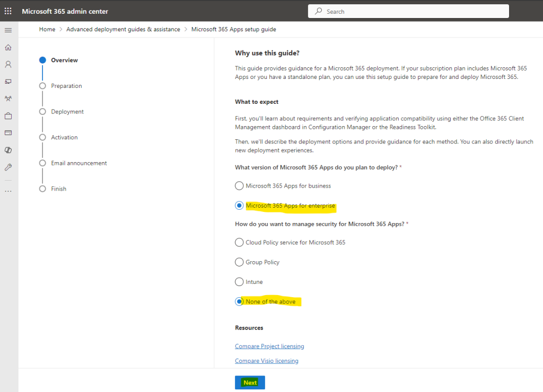The image size is (543, 392).
Task: Click the Next button
Action: 250,382
